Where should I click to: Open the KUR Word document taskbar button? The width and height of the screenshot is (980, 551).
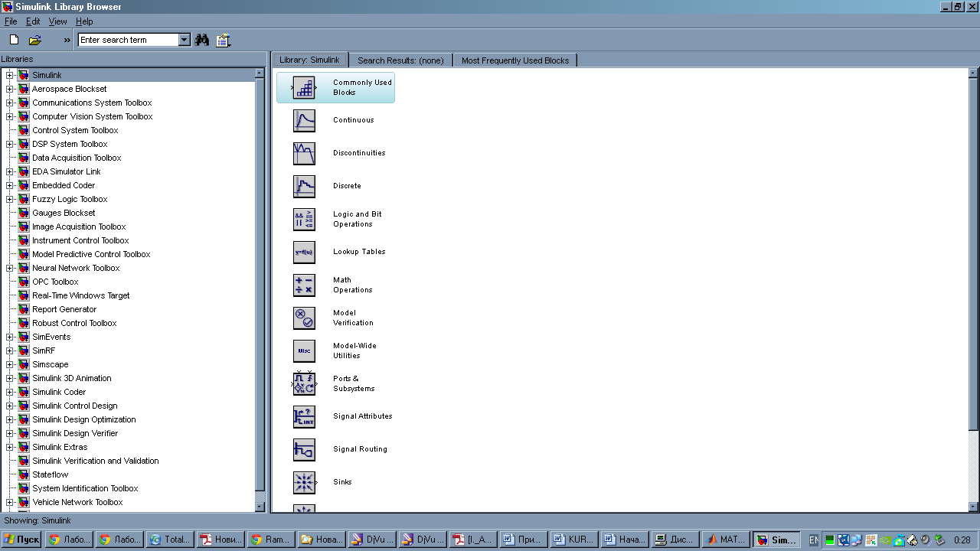[574, 540]
